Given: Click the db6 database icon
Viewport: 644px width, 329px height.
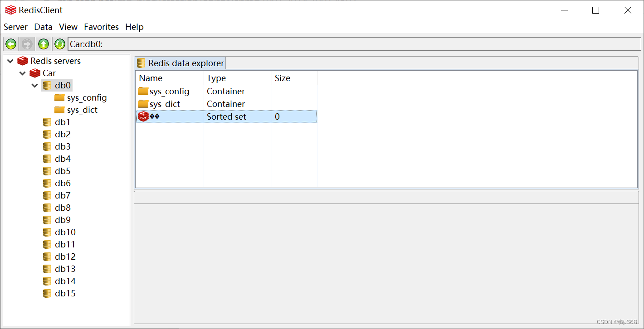Looking at the screenshot, I should [47, 183].
